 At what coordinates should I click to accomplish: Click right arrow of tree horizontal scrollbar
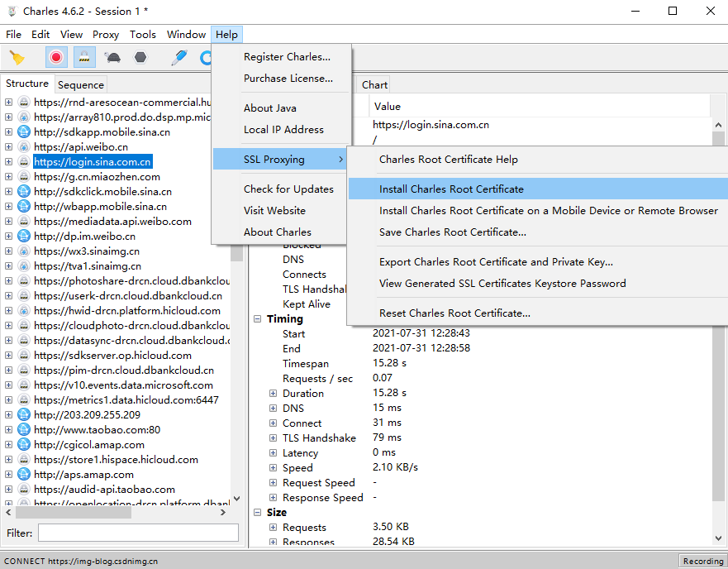(223, 512)
